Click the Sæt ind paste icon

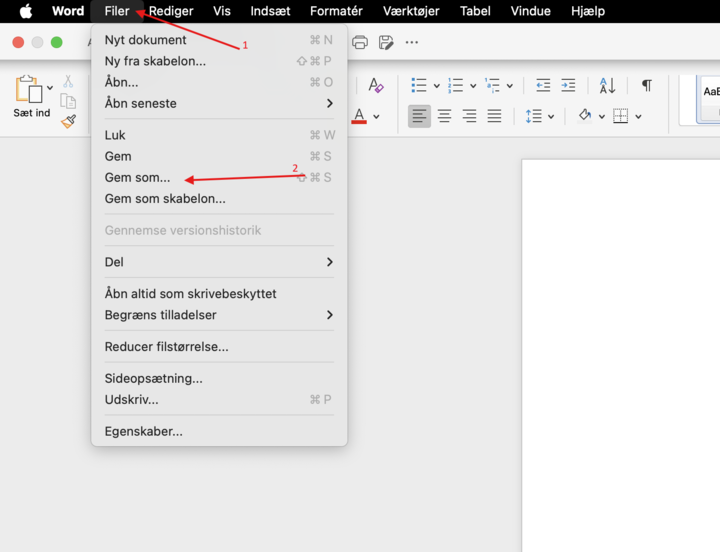pyautogui.click(x=27, y=90)
